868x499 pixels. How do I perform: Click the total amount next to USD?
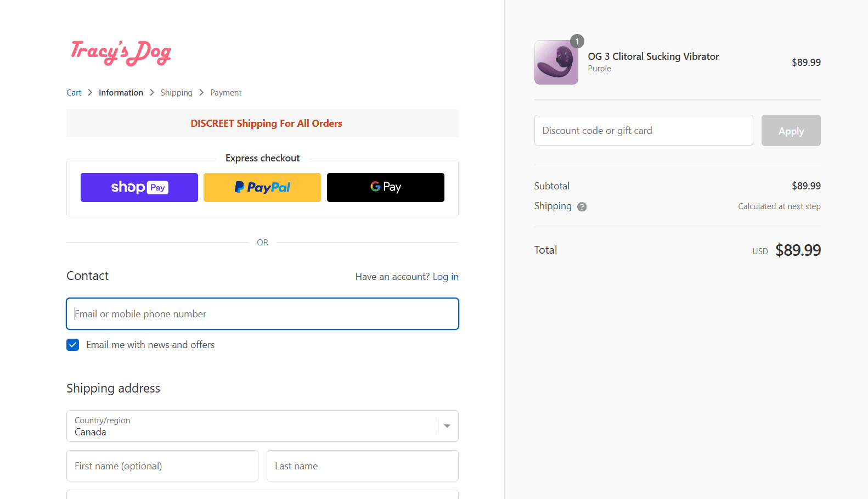[798, 250]
